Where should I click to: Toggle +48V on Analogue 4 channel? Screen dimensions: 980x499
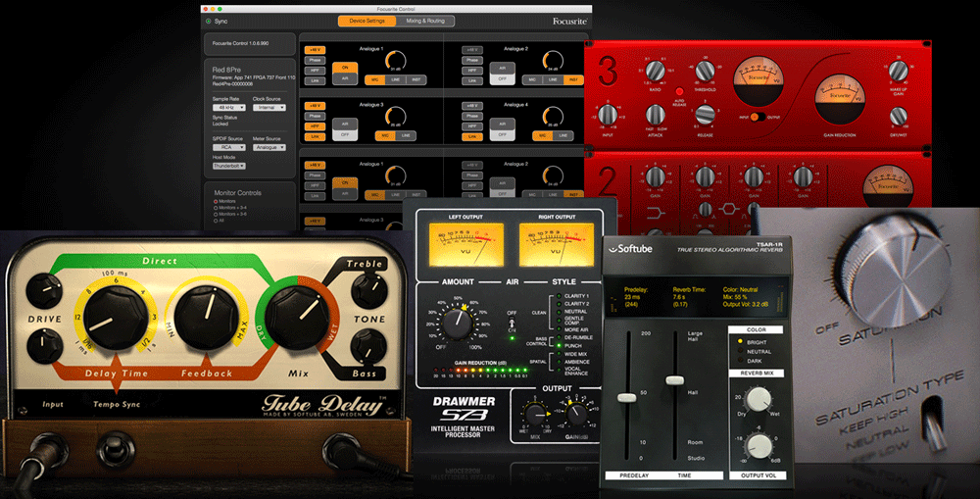tap(472, 106)
